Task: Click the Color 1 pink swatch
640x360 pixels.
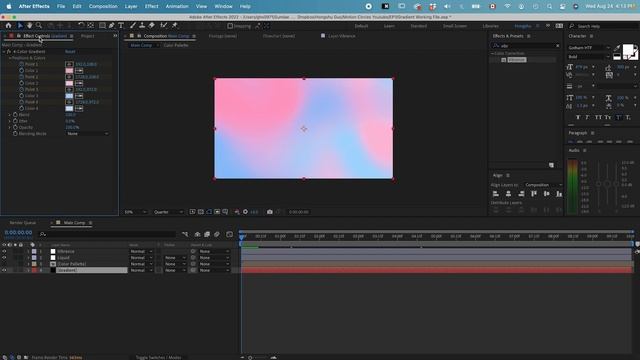Action: [x=69, y=71]
